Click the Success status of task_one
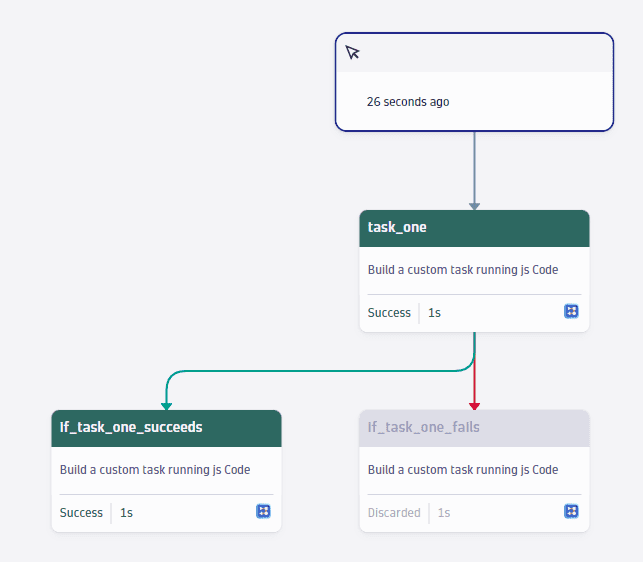Screen dimensions: 643x562 click(389, 313)
